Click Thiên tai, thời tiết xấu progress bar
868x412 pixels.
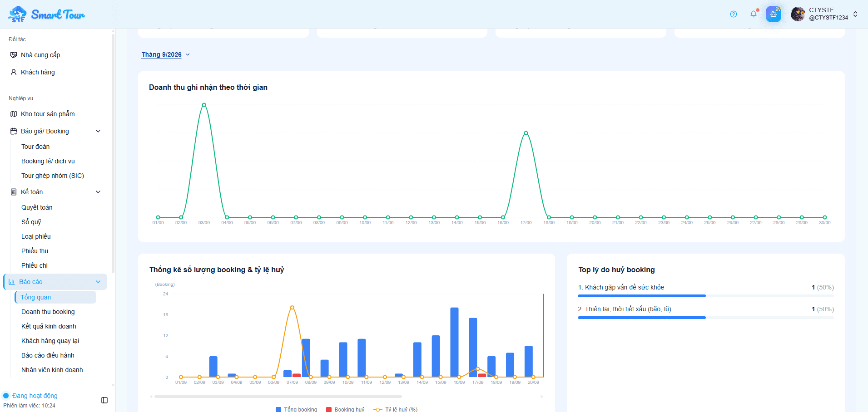(x=706, y=318)
